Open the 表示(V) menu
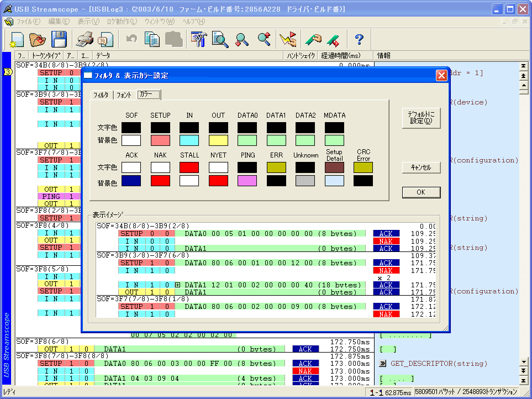Screen dimensions: 532x399 [x=88, y=22]
